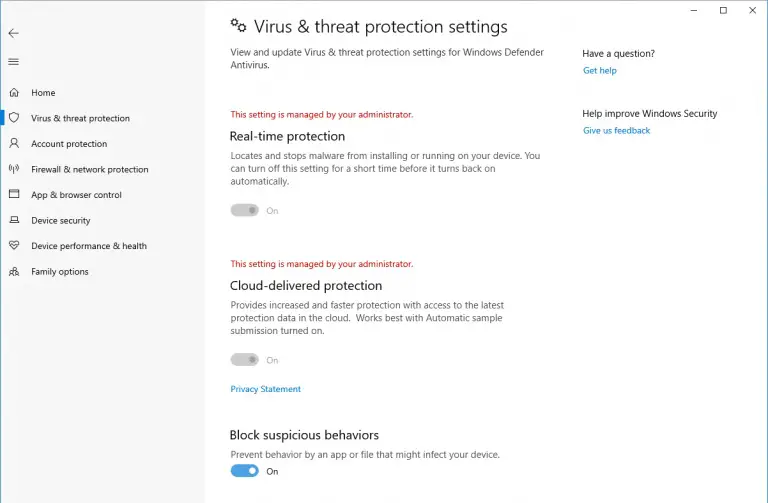The image size is (768, 503).
Task: Go to Firewall & network protection page
Action: pos(89,169)
